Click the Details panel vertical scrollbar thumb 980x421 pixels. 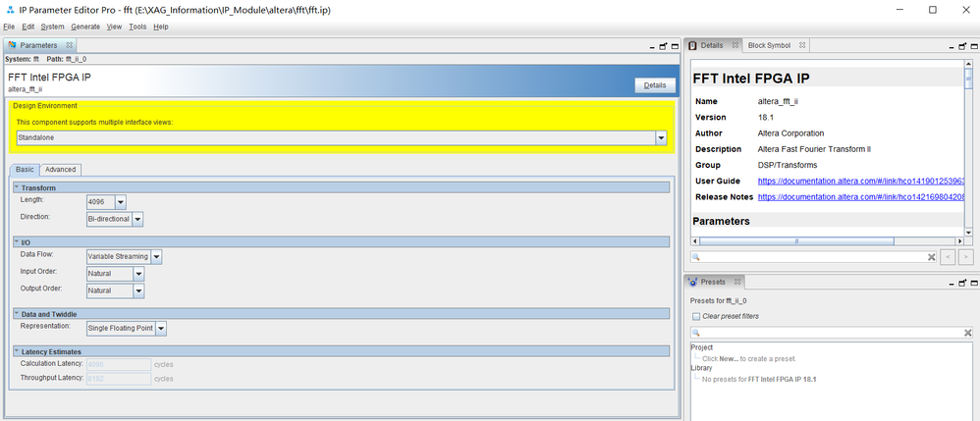969,77
